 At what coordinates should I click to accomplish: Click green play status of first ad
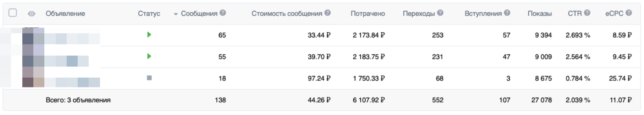click(149, 35)
